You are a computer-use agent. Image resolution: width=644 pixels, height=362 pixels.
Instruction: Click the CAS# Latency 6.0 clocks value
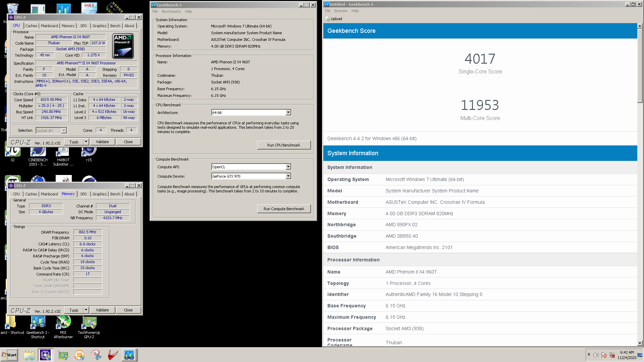88,244
